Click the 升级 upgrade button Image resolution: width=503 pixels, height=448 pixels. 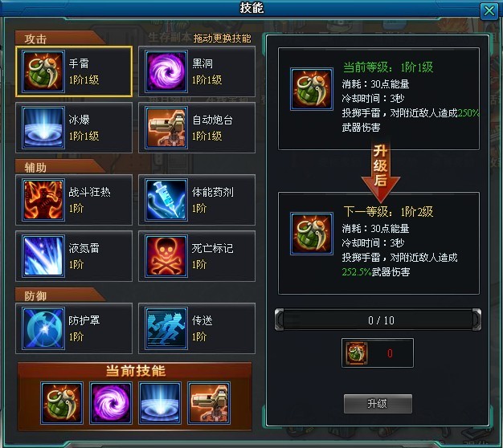pos(378,404)
